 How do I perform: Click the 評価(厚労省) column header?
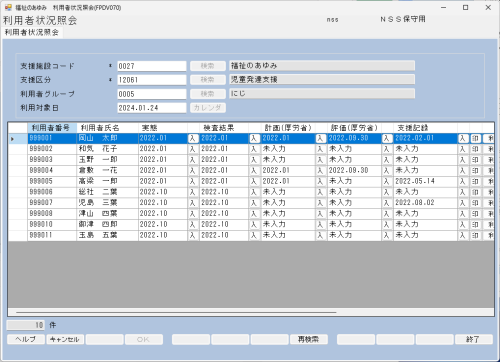coord(354,128)
